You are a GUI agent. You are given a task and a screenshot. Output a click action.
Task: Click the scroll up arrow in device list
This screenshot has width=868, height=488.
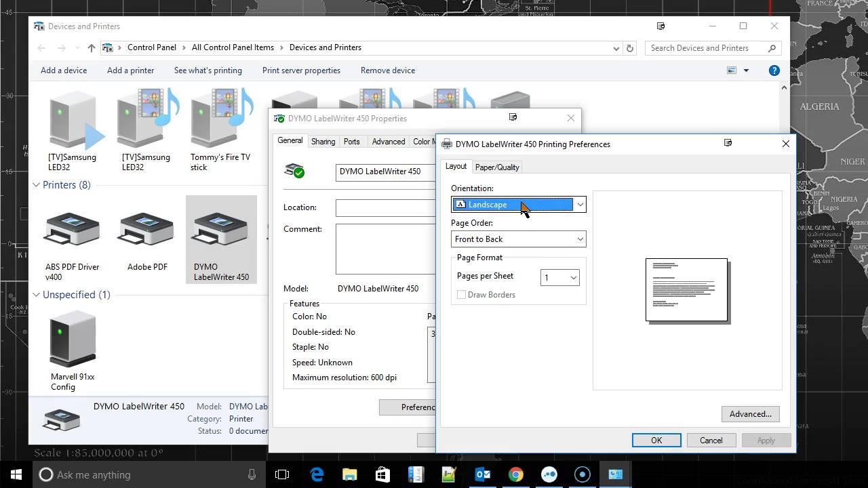(784, 87)
